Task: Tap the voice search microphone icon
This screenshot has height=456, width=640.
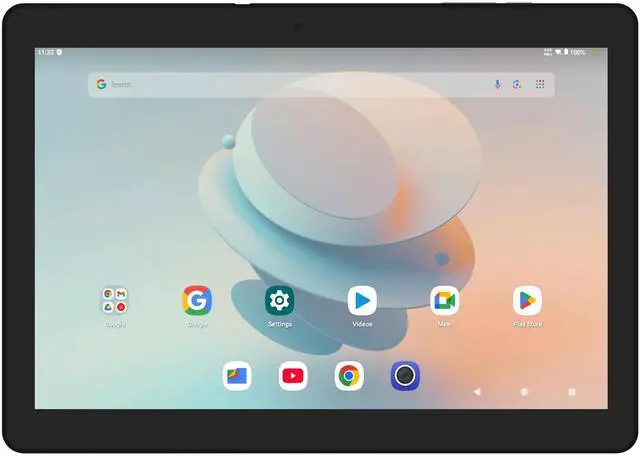Action: pyautogui.click(x=497, y=85)
